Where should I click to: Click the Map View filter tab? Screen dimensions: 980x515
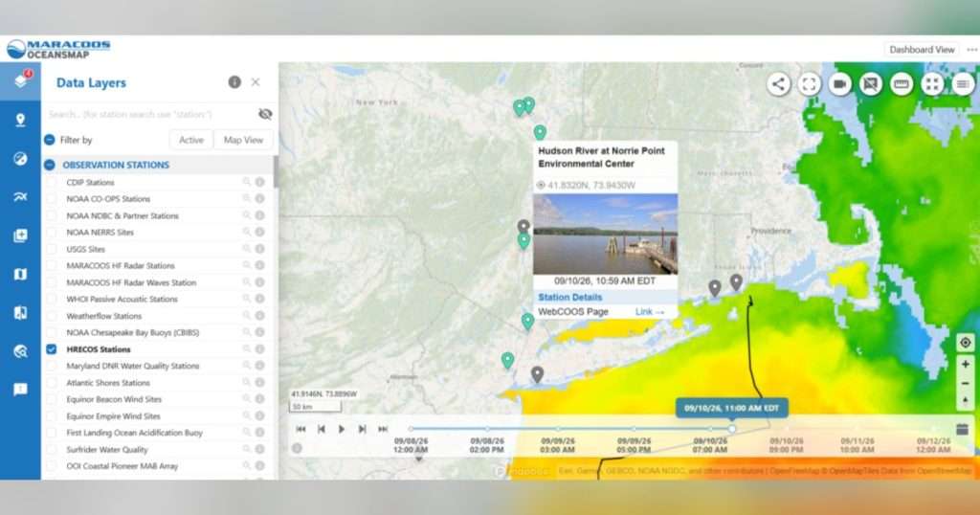click(x=243, y=140)
